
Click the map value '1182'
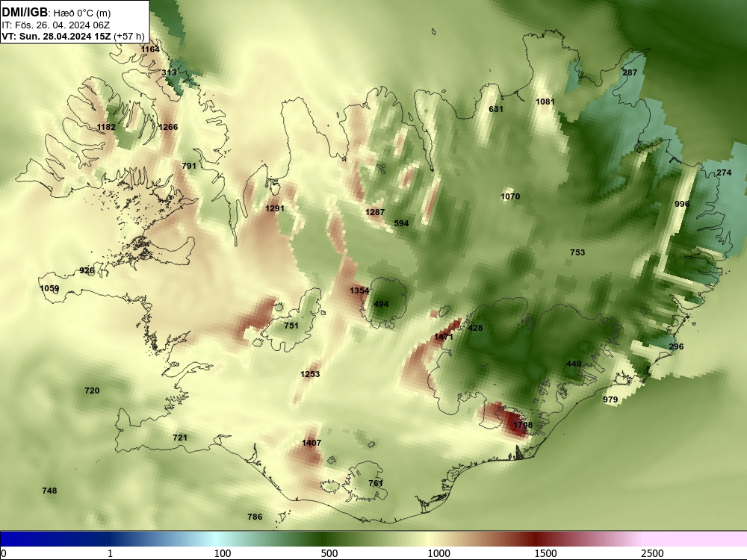pos(106,127)
